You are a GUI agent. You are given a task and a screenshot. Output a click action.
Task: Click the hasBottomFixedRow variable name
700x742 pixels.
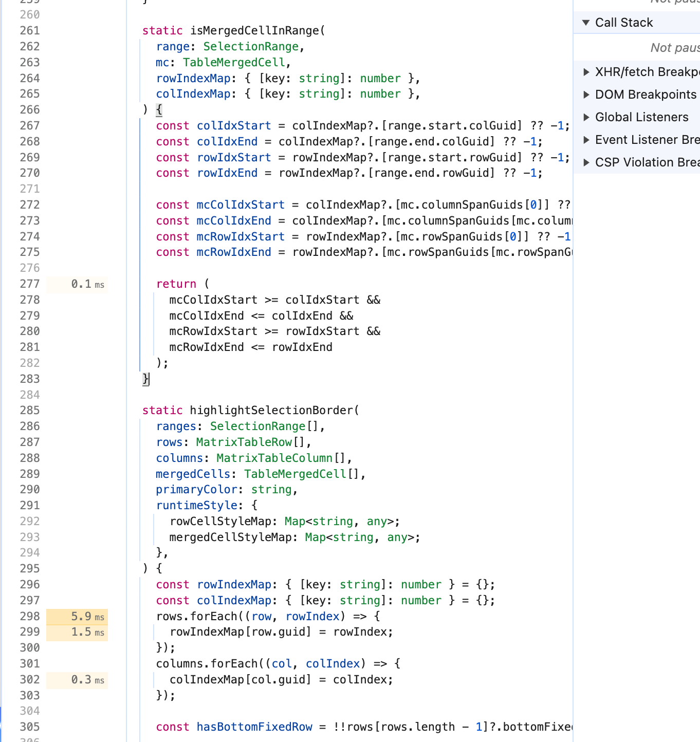(254, 727)
